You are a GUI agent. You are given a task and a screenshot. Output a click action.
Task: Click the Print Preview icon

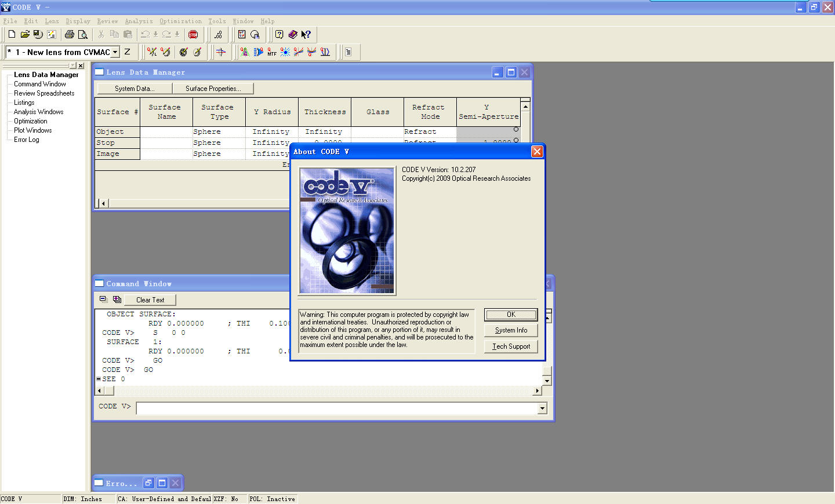click(83, 34)
